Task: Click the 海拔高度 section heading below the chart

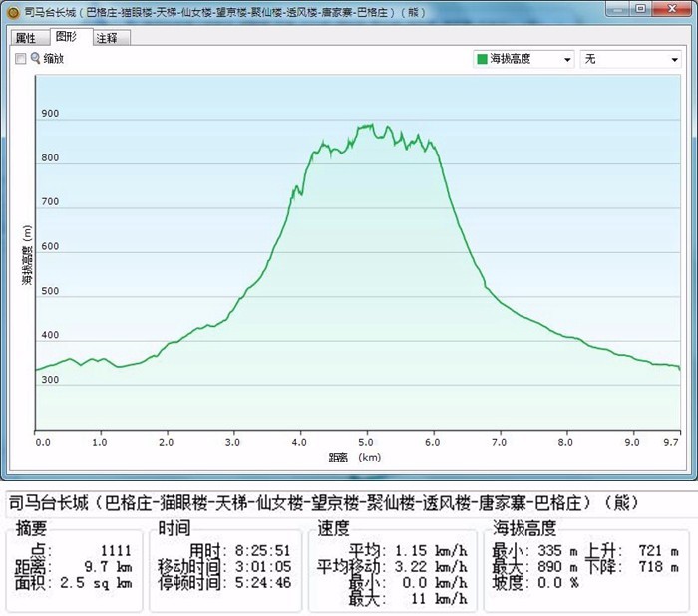Action: tap(523, 528)
